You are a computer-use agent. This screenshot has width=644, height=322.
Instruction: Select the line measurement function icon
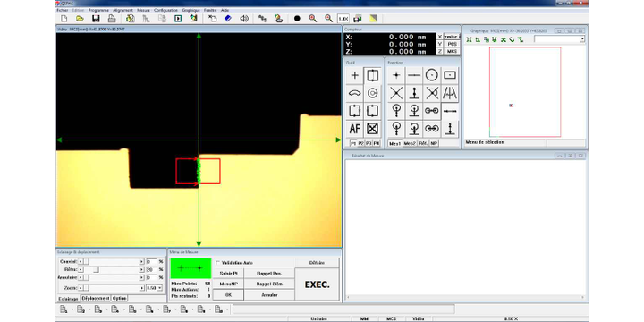point(414,75)
